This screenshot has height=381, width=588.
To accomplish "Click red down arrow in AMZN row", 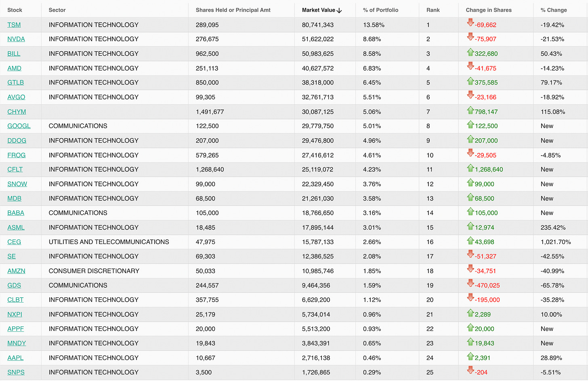I will coord(470,269).
